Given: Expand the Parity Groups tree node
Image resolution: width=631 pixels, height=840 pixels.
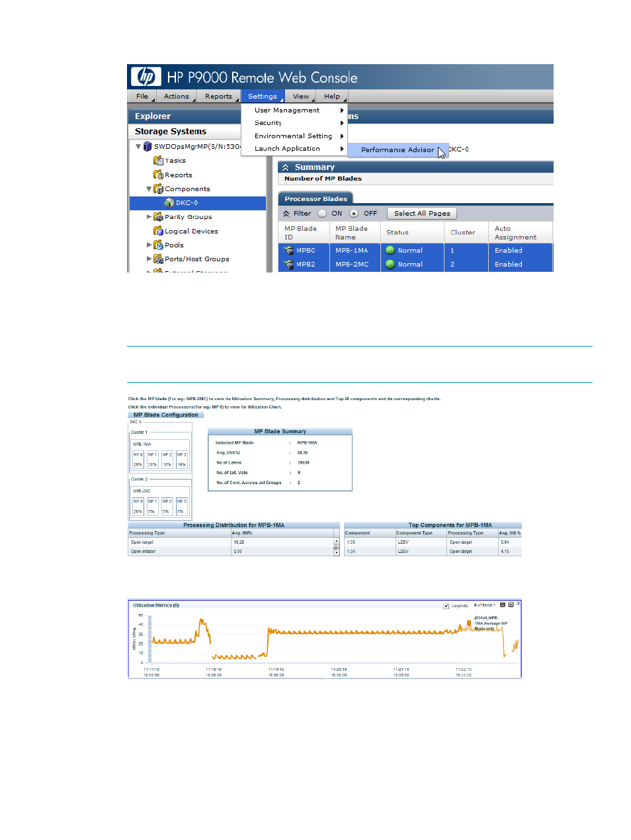Looking at the screenshot, I should (x=149, y=217).
